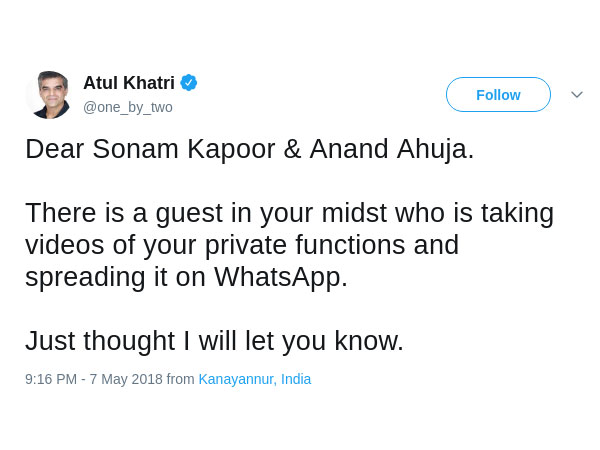Click the @one_by_two handle
The image size is (600, 450).
coord(128,107)
